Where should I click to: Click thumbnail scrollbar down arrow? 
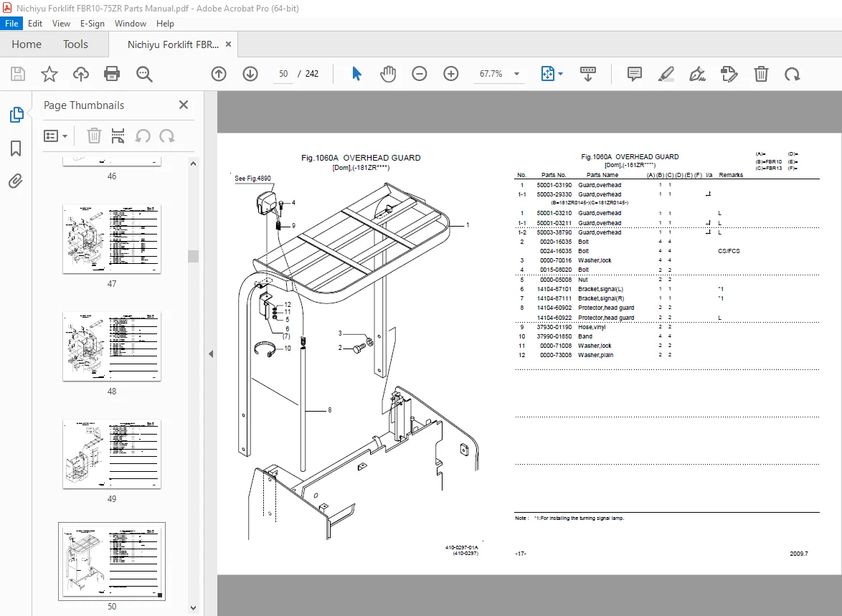pos(194,608)
